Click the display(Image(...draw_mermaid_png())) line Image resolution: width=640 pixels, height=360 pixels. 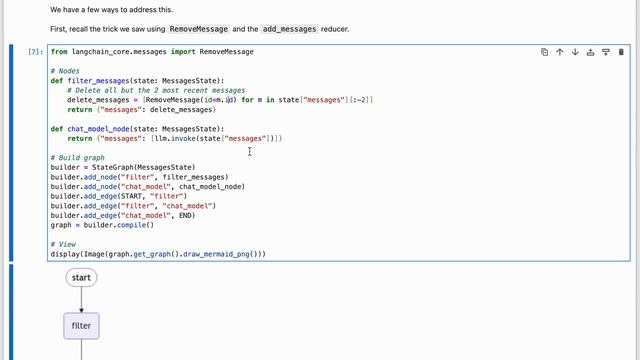click(x=158, y=254)
